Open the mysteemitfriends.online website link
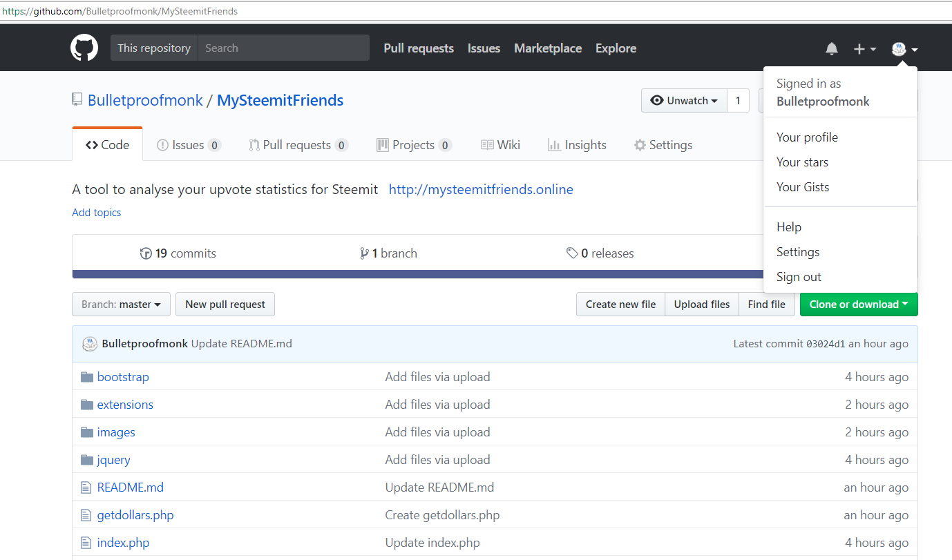Viewport: 952px width, 560px height. point(481,189)
